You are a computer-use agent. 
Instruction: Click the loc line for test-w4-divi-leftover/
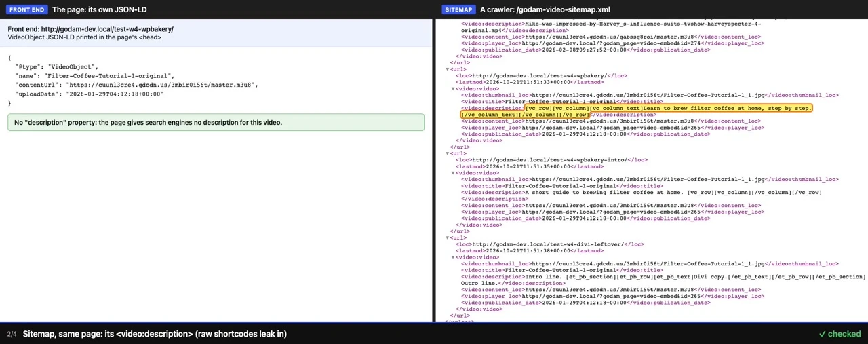550,244
